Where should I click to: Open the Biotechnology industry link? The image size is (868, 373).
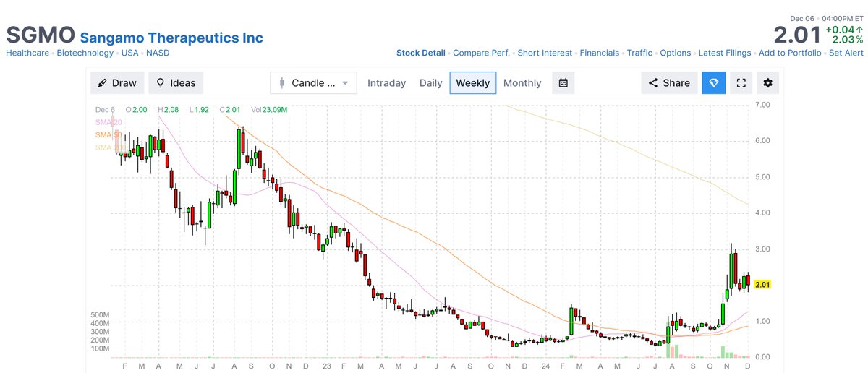tap(85, 53)
